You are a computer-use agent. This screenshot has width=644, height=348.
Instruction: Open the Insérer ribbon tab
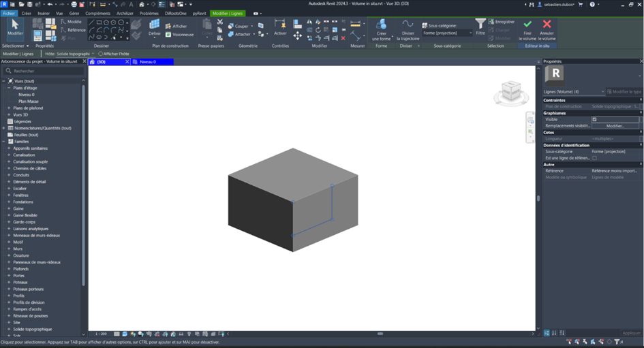(x=44, y=13)
